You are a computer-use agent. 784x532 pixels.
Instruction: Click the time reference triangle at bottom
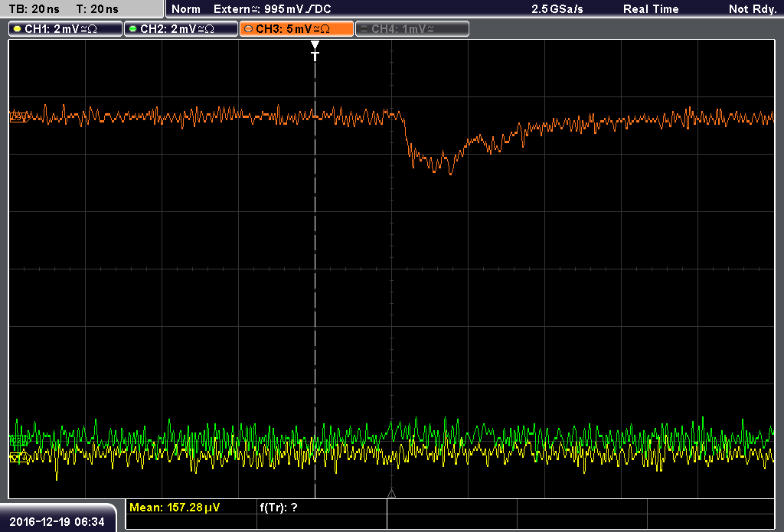click(391, 494)
